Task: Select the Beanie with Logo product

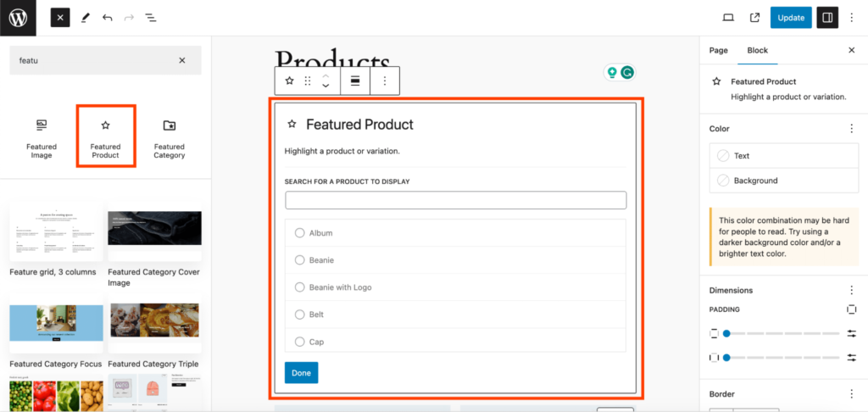Action: [x=300, y=287]
